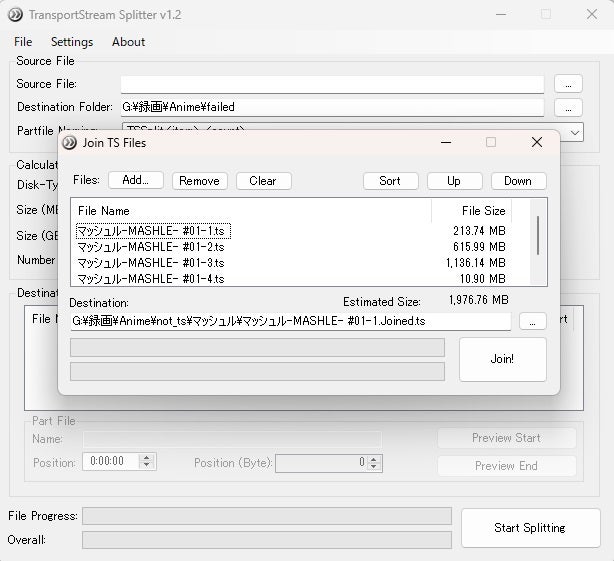Click the Add... button for files
This screenshot has width=614, height=561.
pyautogui.click(x=135, y=181)
